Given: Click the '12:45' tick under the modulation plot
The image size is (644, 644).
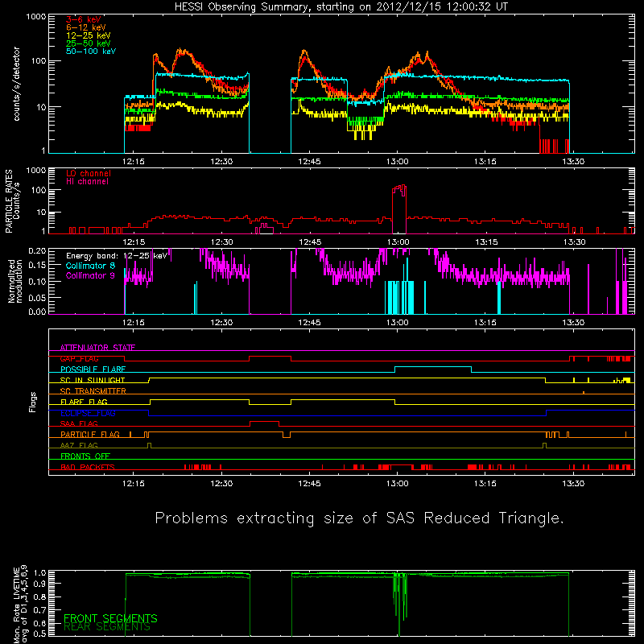Looking at the screenshot, I should tap(309, 323).
